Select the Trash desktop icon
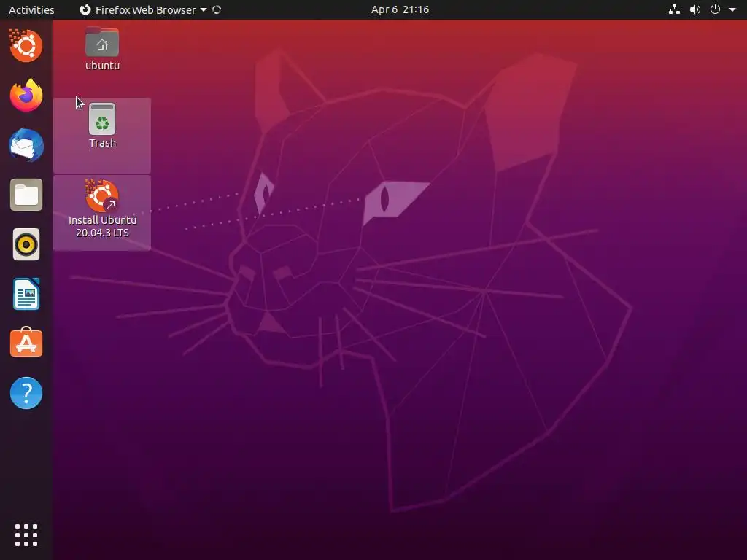This screenshot has width=747, height=560. 102,125
